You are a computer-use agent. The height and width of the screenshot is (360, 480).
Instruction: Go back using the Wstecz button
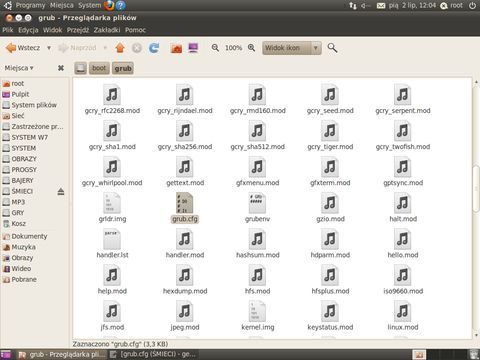tap(23, 48)
